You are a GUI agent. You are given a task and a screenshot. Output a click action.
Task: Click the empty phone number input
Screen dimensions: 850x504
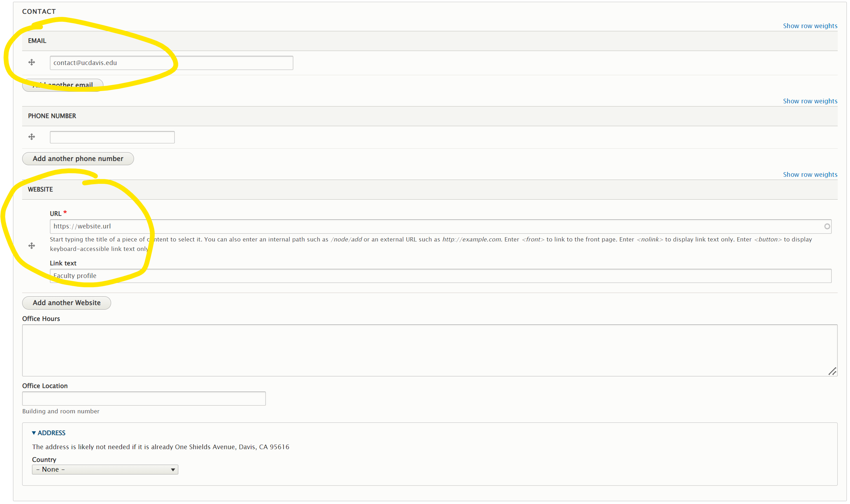point(112,137)
